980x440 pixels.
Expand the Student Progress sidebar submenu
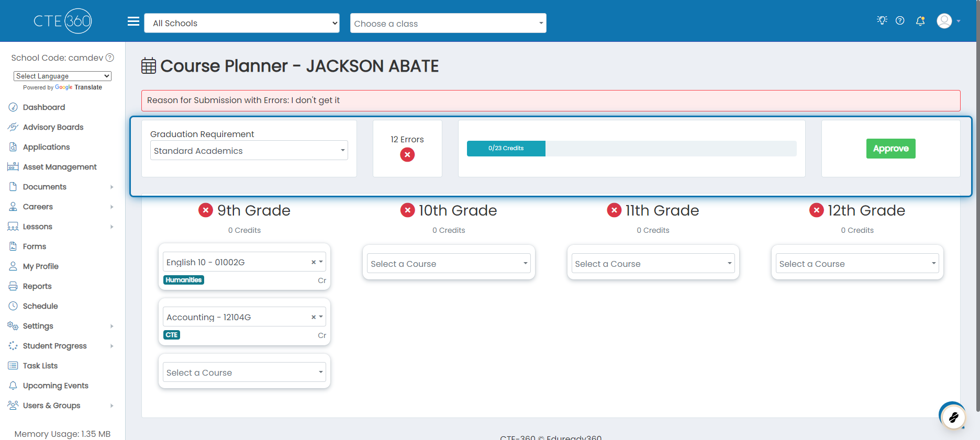(112, 346)
